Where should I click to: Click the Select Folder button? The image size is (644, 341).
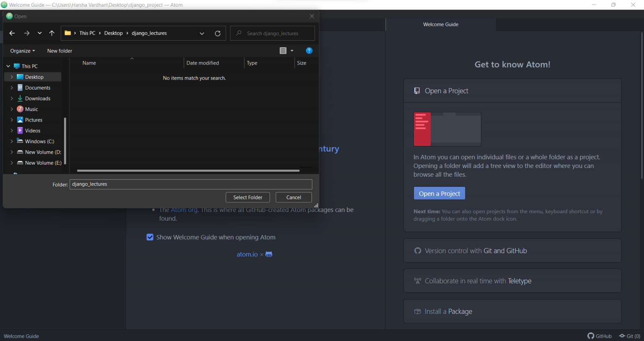(247, 197)
